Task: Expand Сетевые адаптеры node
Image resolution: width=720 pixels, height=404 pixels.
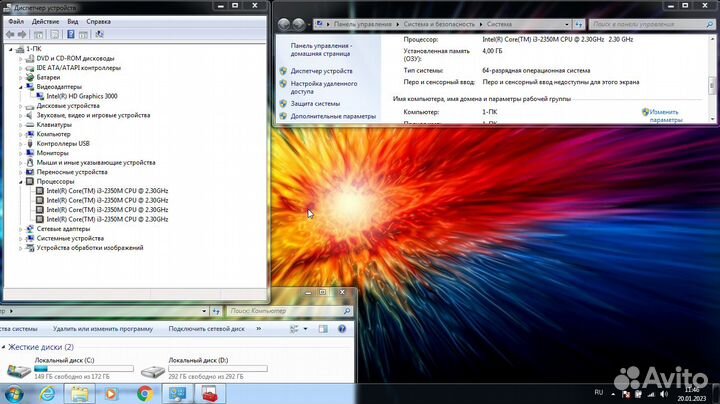Action: 21,229
